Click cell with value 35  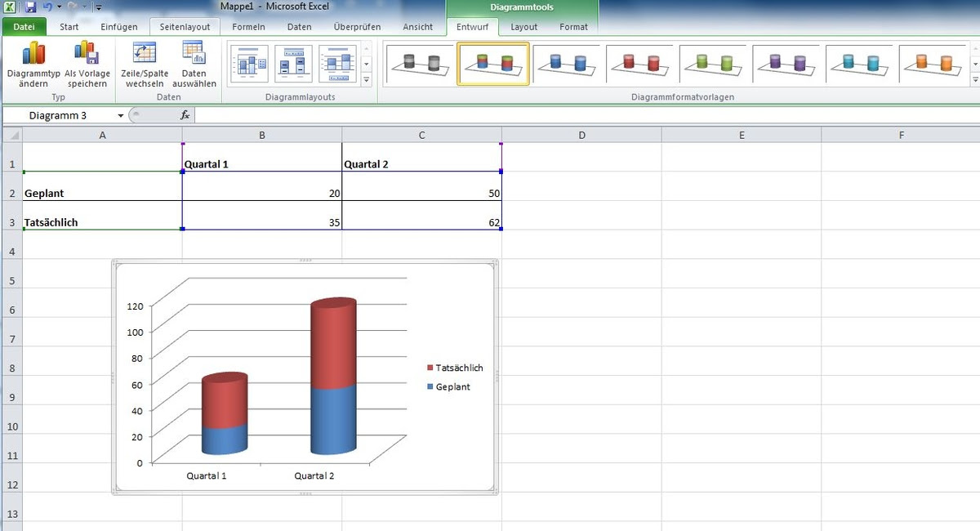click(x=262, y=216)
